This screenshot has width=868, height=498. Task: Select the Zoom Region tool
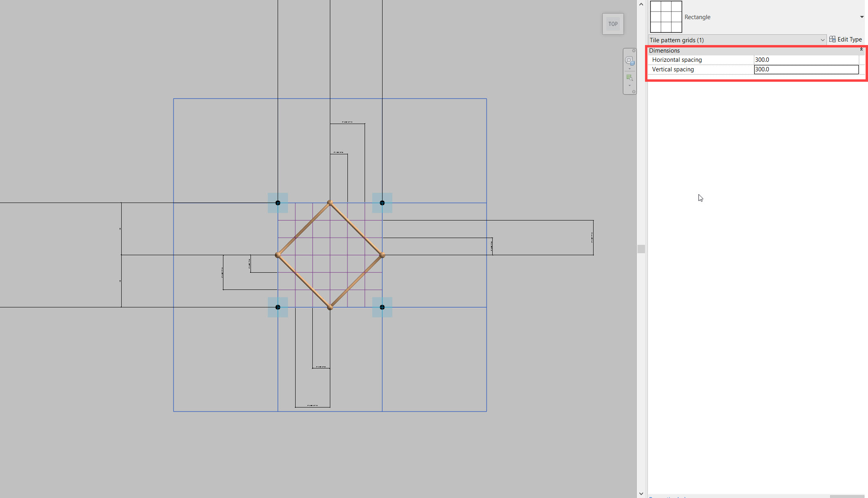click(629, 78)
